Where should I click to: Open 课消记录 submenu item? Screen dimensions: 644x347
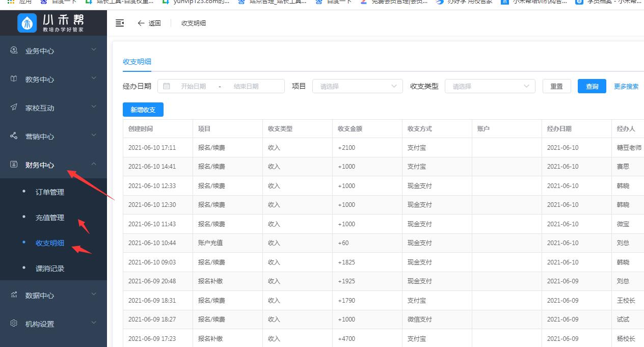(x=50, y=269)
